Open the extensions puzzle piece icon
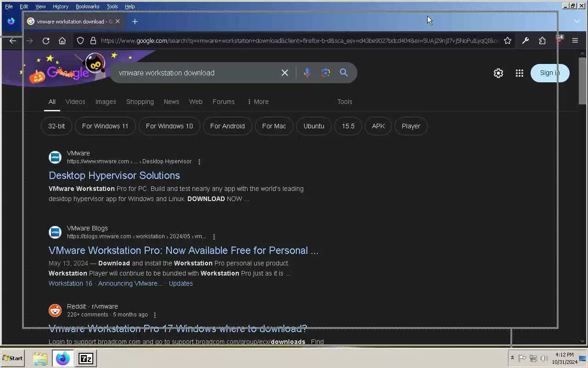This screenshot has height=368, width=588. point(542,40)
